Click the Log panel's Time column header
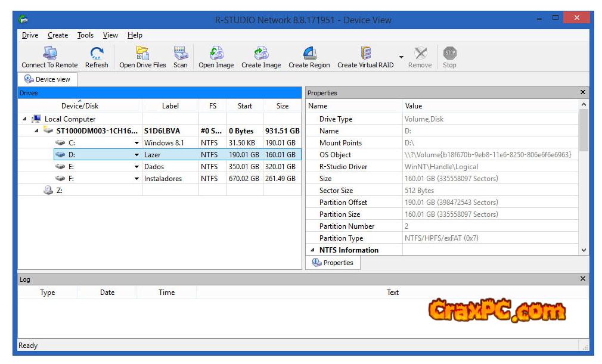Viewport: 602px width, 364px height. click(167, 293)
